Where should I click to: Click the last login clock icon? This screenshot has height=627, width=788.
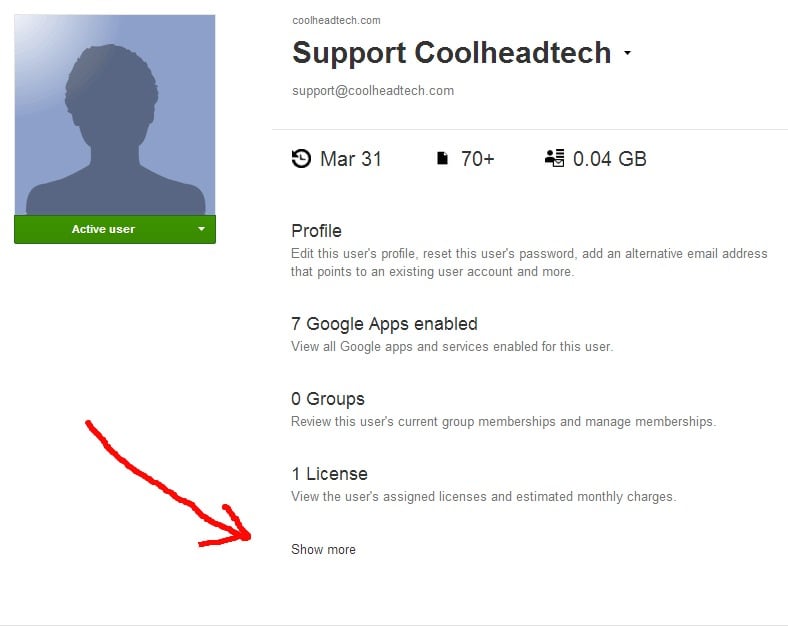301,158
